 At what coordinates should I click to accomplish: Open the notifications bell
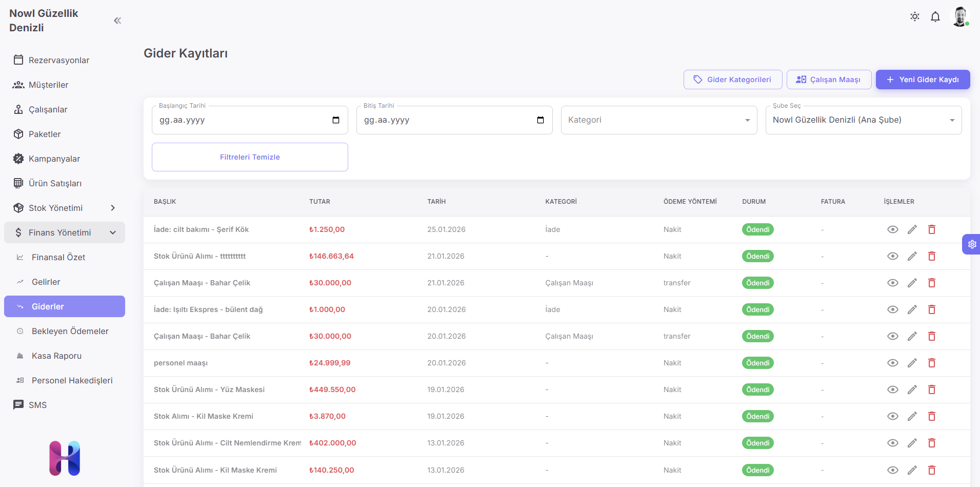tap(935, 17)
